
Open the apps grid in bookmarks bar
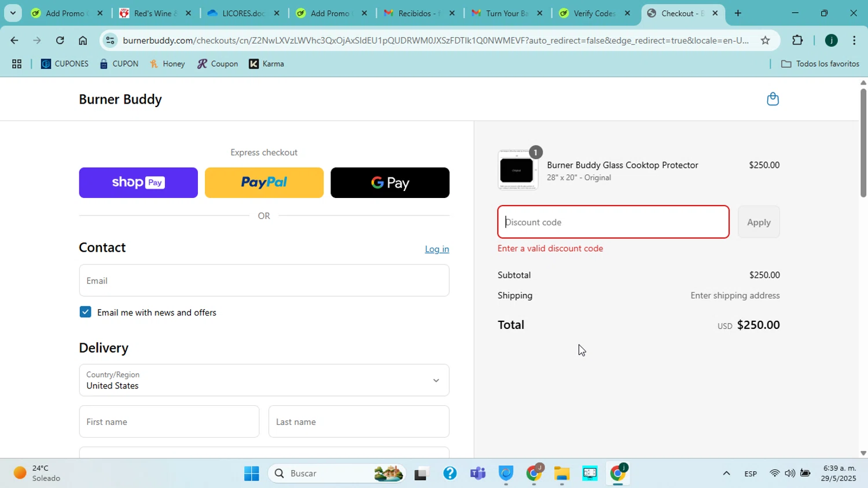pos(17,64)
